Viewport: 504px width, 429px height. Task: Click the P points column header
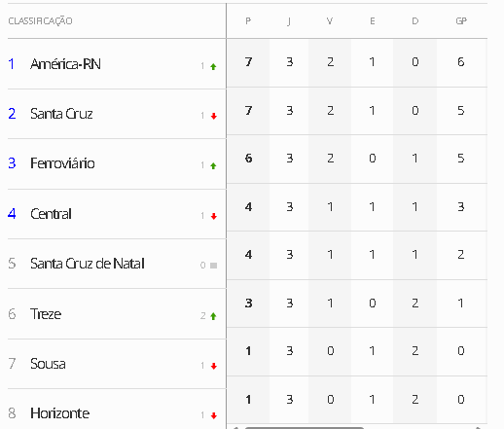[x=248, y=21]
